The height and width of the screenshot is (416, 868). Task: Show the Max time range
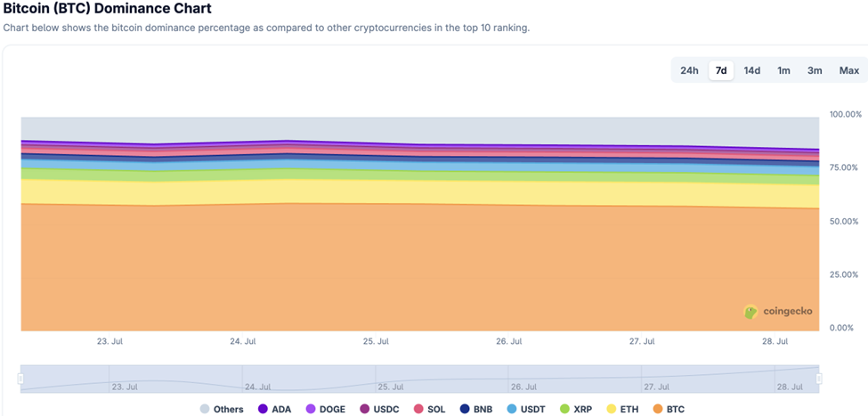point(849,70)
